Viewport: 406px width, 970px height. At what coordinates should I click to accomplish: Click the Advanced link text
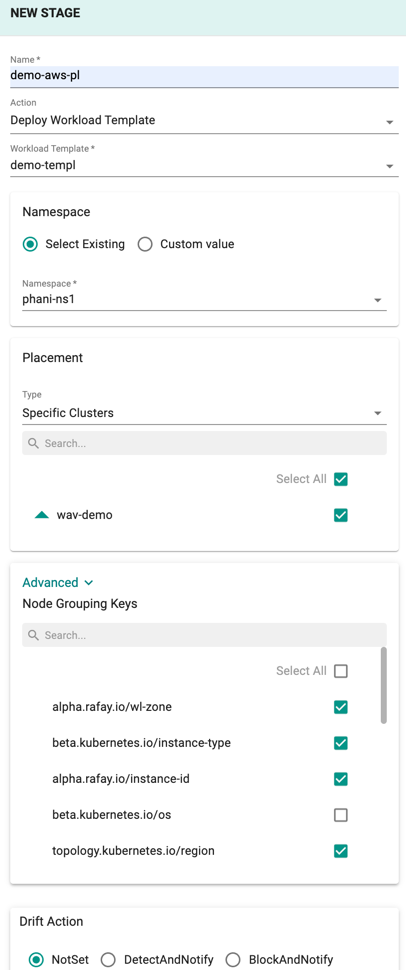(x=50, y=583)
